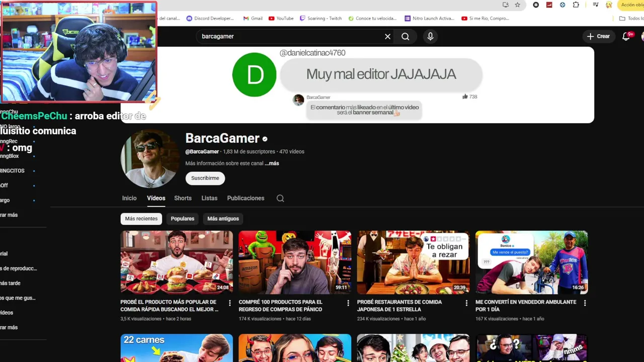Open the Todos los bookmarks folder

631,18
